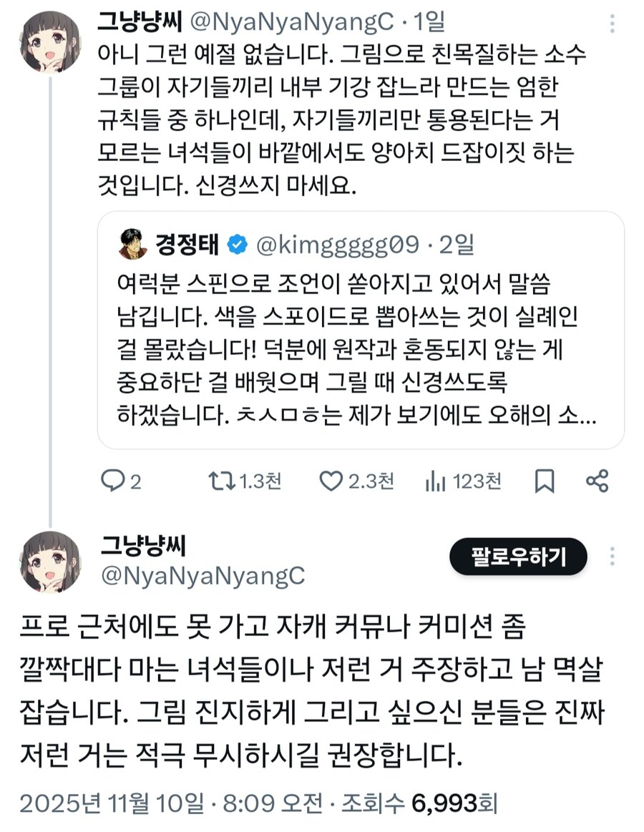The height and width of the screenshot is (832, 644).
Task: Open second tweet author's avatar
Action: (x=50, y=562)
